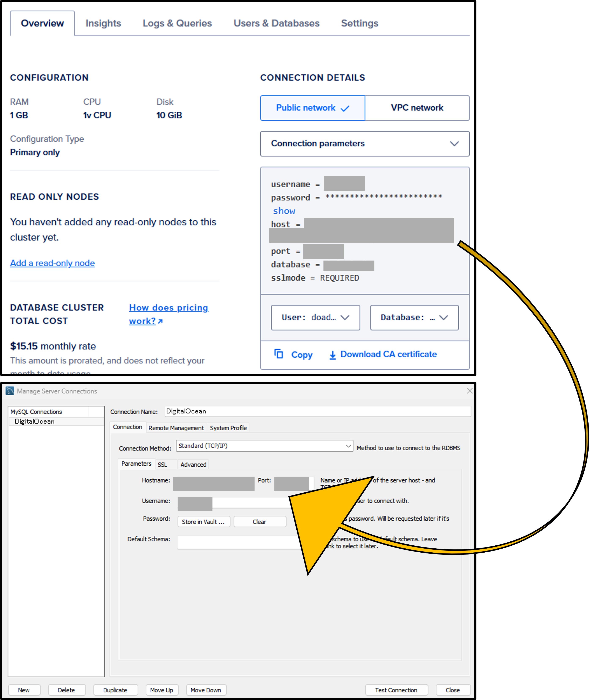
Task: Show the hidden password
Action: pyautogui.click(x=284, y=211)
